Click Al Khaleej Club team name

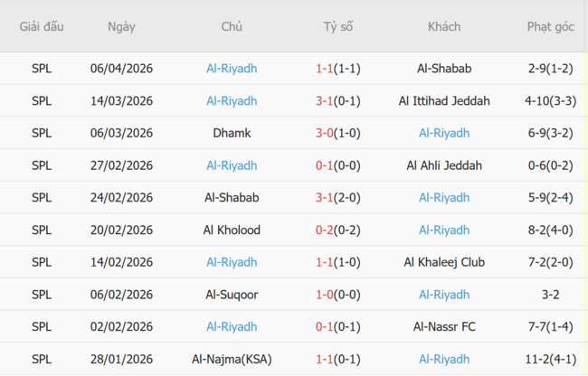[x=444, y=262]
